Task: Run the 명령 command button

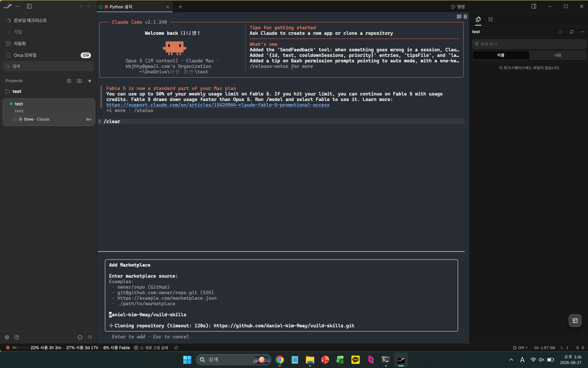Action: tap(458, 7)
